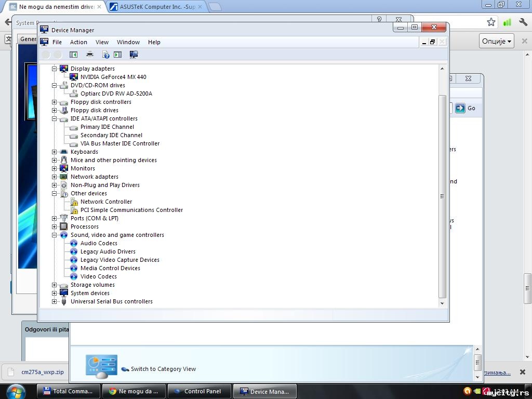Screen dimensions: 532x399
Task: Select the Optiarc DVD RW AD-5200A drive icon
Action: click(74, 94)
